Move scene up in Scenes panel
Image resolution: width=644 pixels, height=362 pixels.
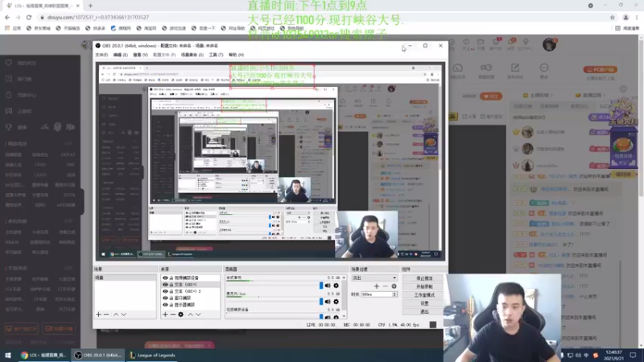(x=116, y=315)
